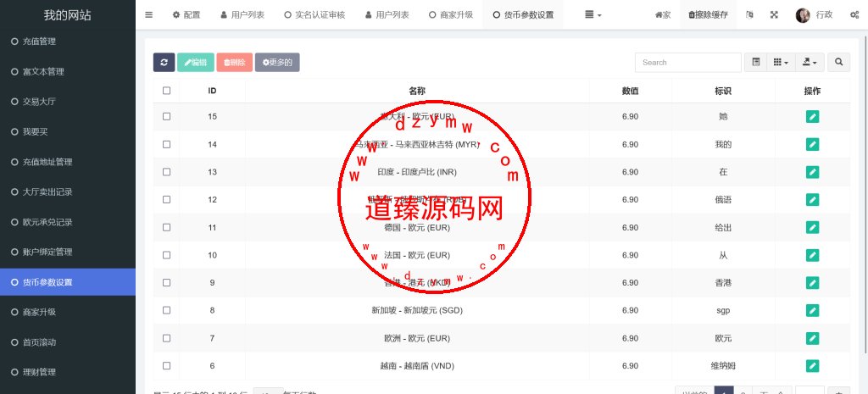This screenshot has height=394, width=868.
Task: Click into the Search input field
Action: (688, 63)
